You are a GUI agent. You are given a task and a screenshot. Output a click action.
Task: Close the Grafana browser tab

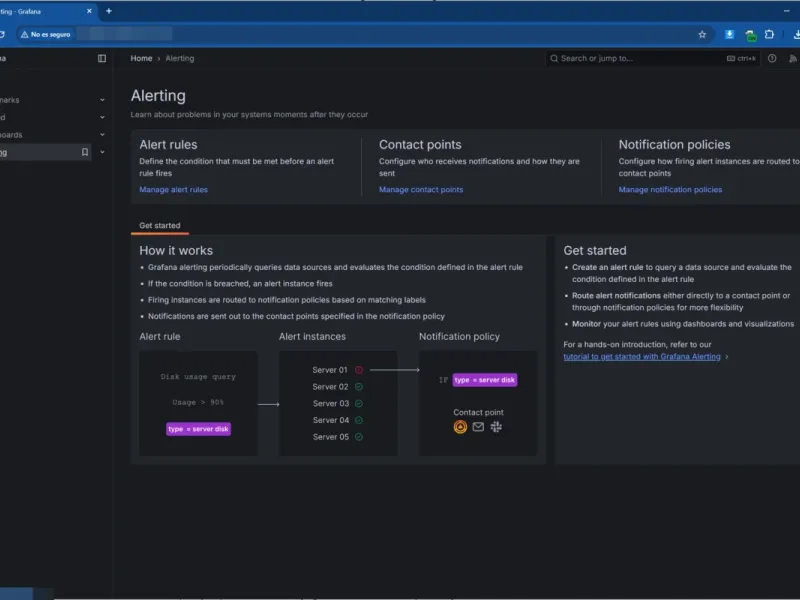tap(89, 11)
